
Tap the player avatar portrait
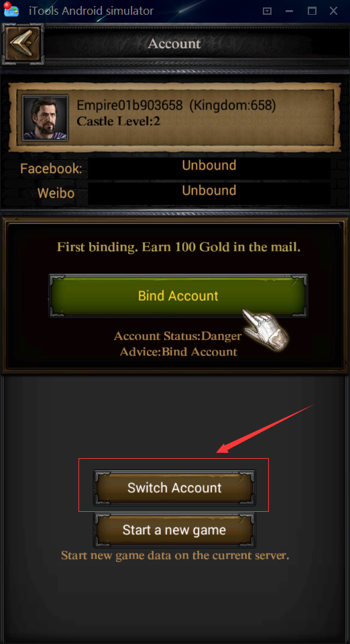click(x=46, y=118)
